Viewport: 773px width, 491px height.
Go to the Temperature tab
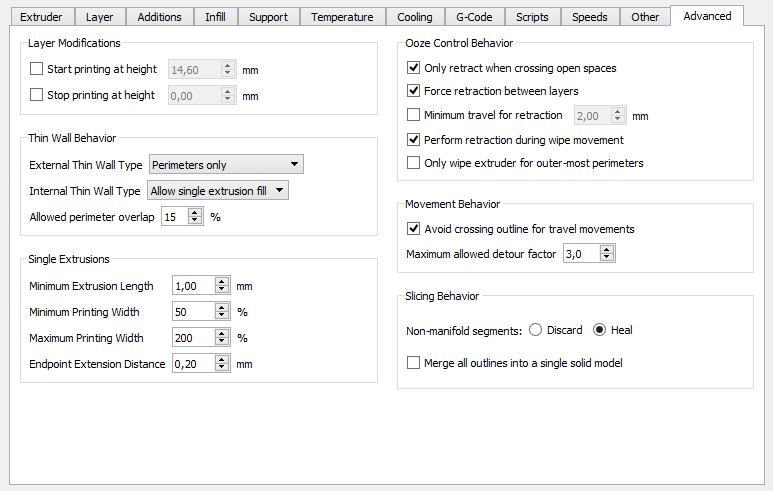point(342,17)
